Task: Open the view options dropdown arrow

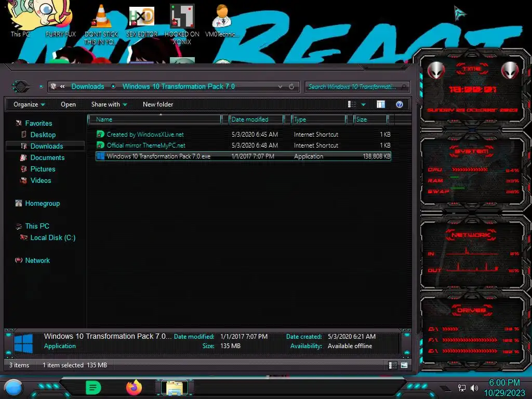Action: point(363,104)
